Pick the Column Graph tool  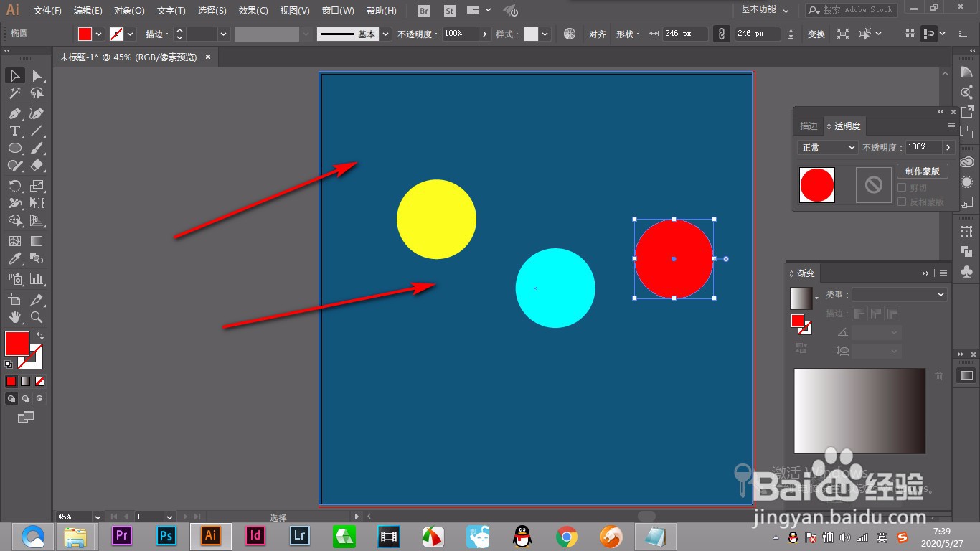[37, 278]
